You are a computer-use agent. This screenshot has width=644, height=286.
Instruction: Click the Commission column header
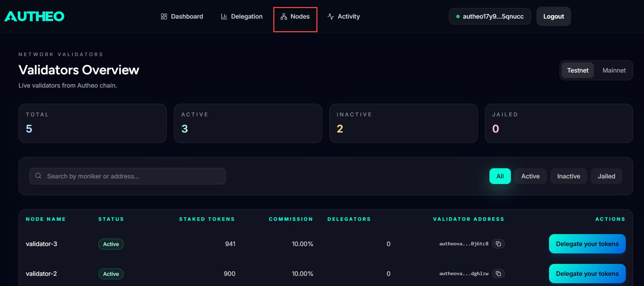[291, 219]
